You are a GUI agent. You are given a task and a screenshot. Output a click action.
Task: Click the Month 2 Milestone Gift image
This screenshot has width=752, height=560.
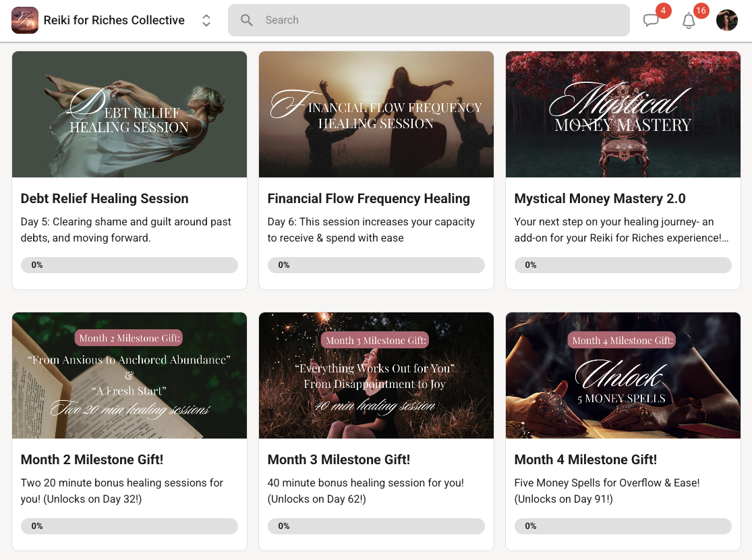(129, 375)
